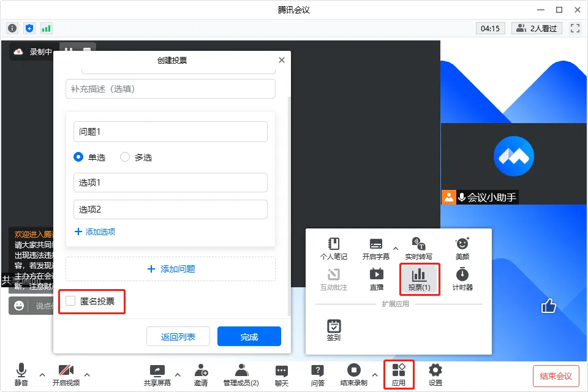Click the 04:15 meeting timer
Viewport: 588px width, 392px height.
click(x=491, y=29)
